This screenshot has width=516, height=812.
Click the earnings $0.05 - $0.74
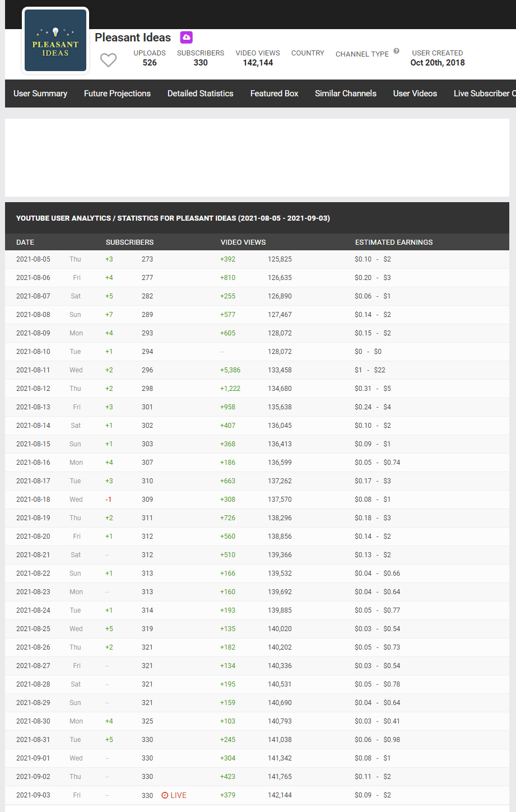378,463
